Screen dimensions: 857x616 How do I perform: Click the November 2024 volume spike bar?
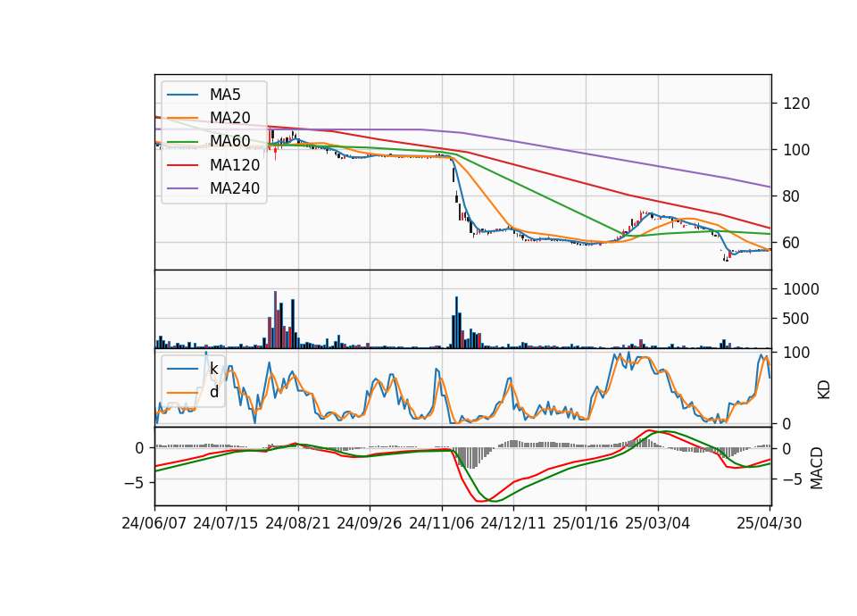(x=457, y=322)
